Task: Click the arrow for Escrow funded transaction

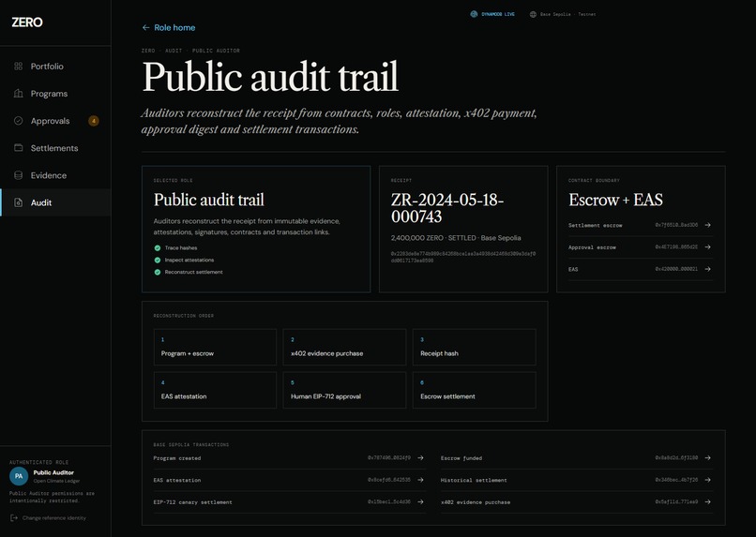Action: tap(707, 458)
